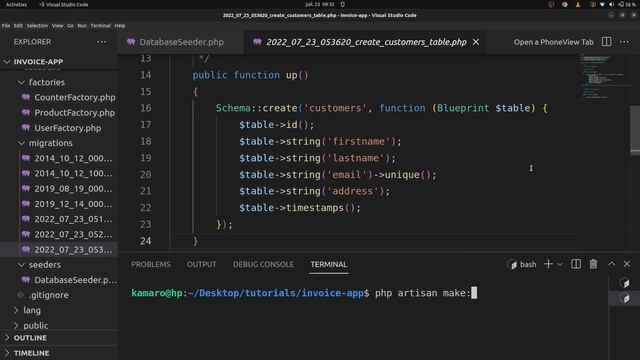This screenshot has width=640, height=360.
Task: Click the notification bell icon in top bar
Action: pos(343,4)
